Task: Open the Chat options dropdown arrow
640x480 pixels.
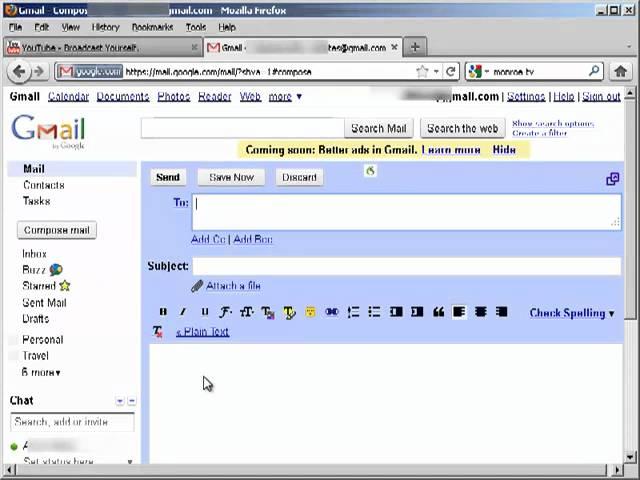Action: pyautogui.click(x=120, y=401)
